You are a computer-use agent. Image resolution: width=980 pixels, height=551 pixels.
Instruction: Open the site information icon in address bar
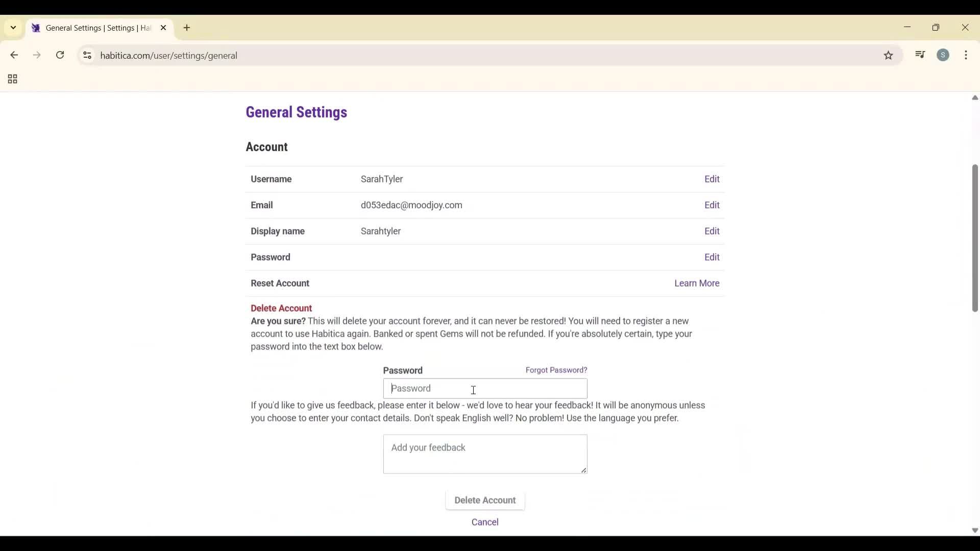tap(87, 55)
